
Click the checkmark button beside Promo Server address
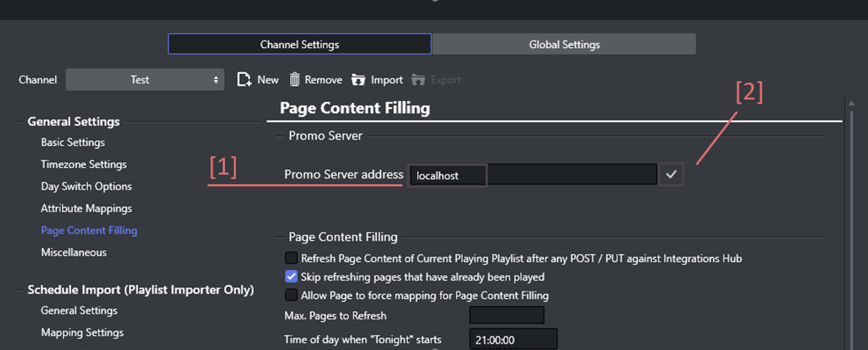[672, 174]
